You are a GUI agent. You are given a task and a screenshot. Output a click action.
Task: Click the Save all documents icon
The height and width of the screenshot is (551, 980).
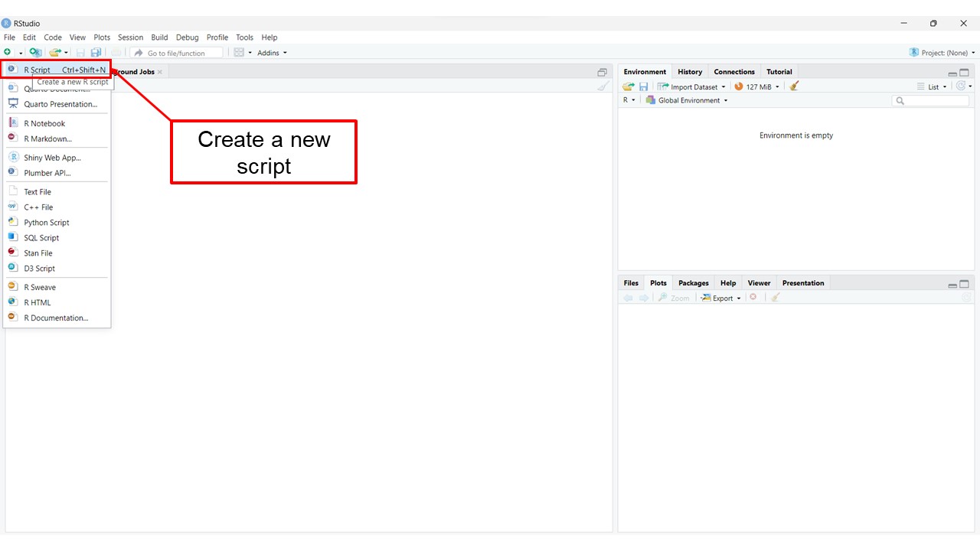pos(96,53)
